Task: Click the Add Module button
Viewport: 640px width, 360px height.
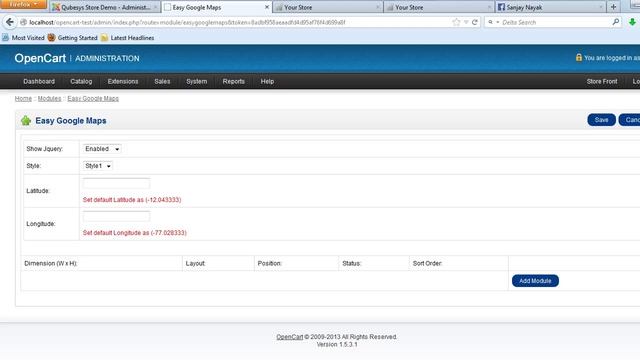Action: (535, 281)
